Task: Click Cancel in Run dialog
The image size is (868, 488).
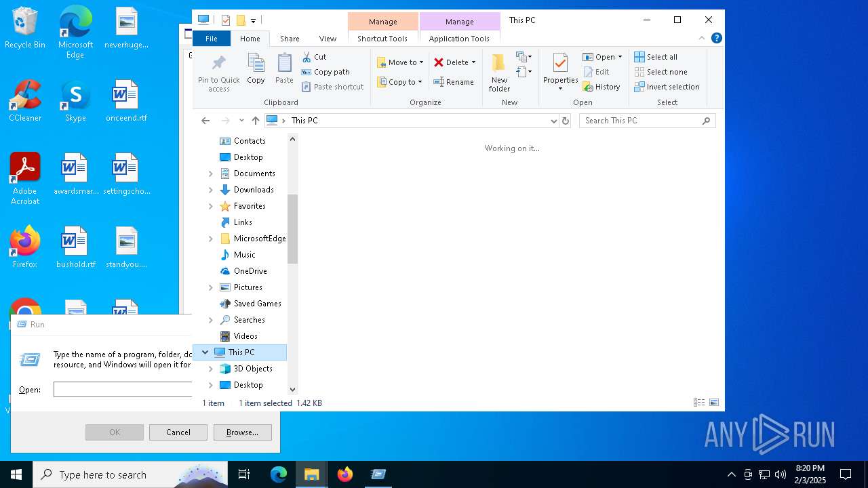Action: 178,432
